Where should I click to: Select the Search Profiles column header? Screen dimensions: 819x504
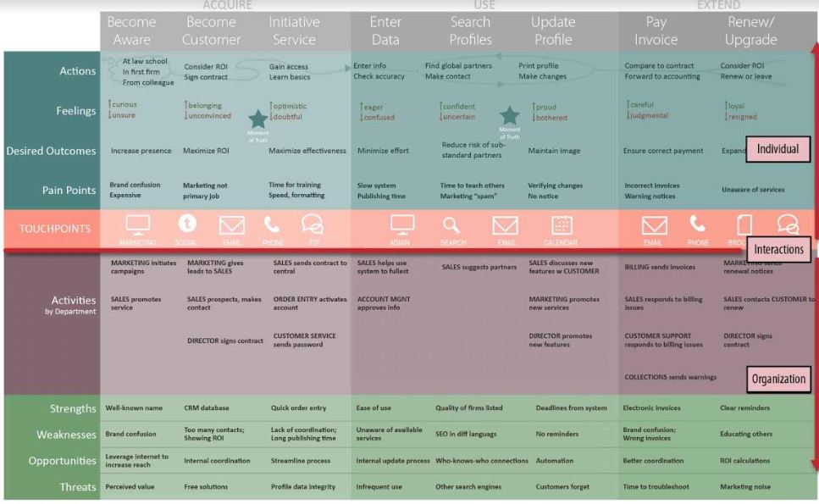pos(470,30)
